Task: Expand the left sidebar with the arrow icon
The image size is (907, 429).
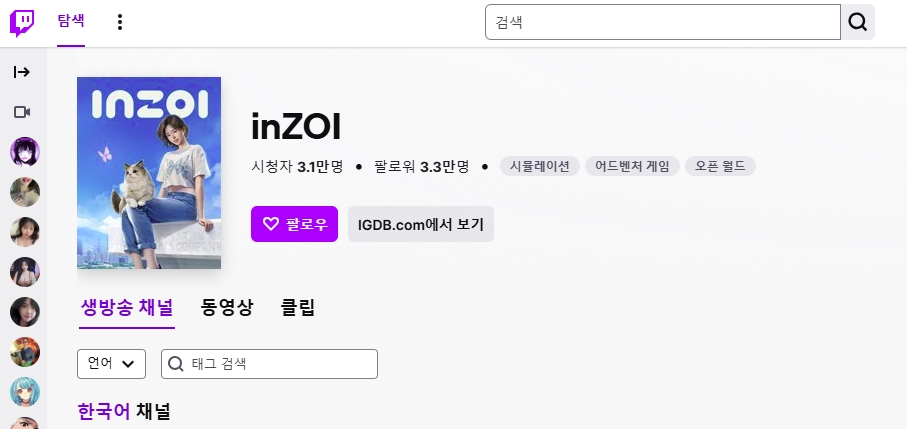Action: 22,72
